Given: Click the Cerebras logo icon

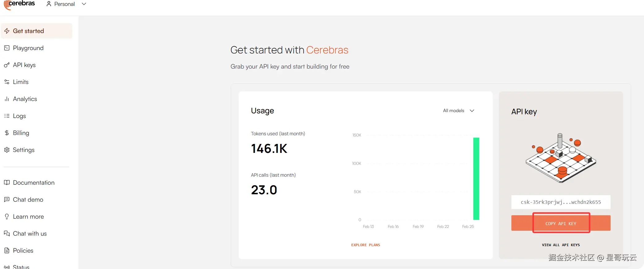Looking at the screenshot, I should (x=7, y=4).
